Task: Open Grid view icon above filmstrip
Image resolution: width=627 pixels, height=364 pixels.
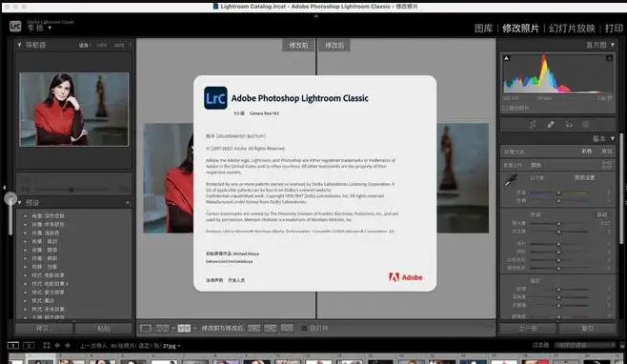Action: 47,346
